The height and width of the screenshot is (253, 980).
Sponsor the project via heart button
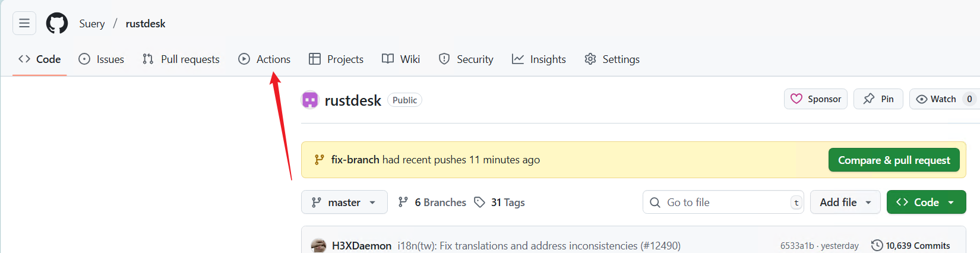click(x=815, y=99)
